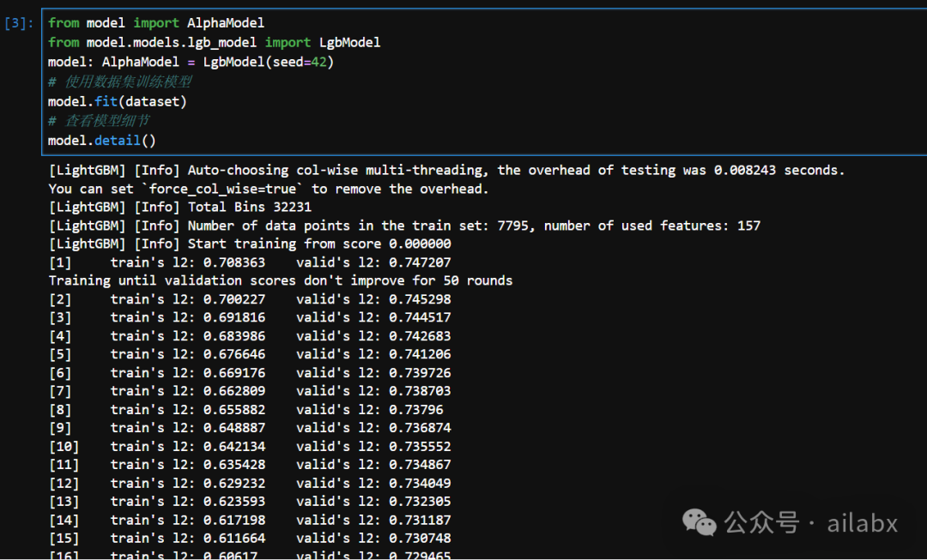927x560 pixels.
Task: Click the cell prompt label [3]:
Action: click(x=19, y=24)
